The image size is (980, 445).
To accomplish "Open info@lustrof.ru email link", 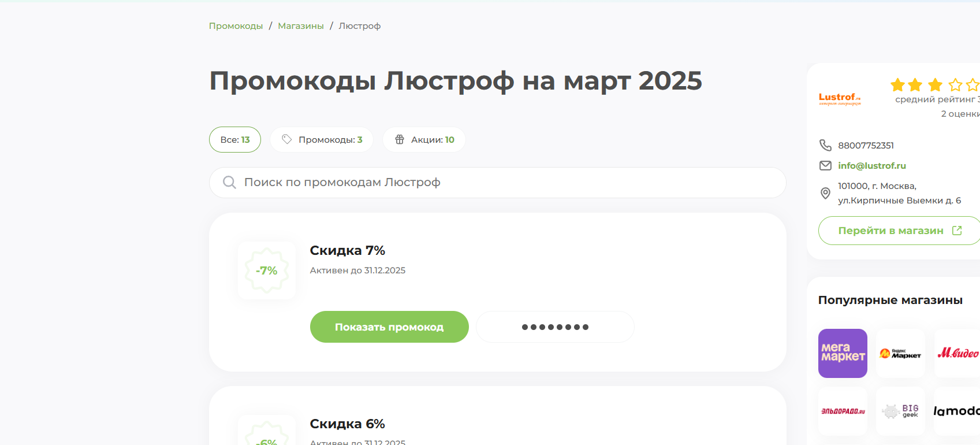I will tap(872, 166).
